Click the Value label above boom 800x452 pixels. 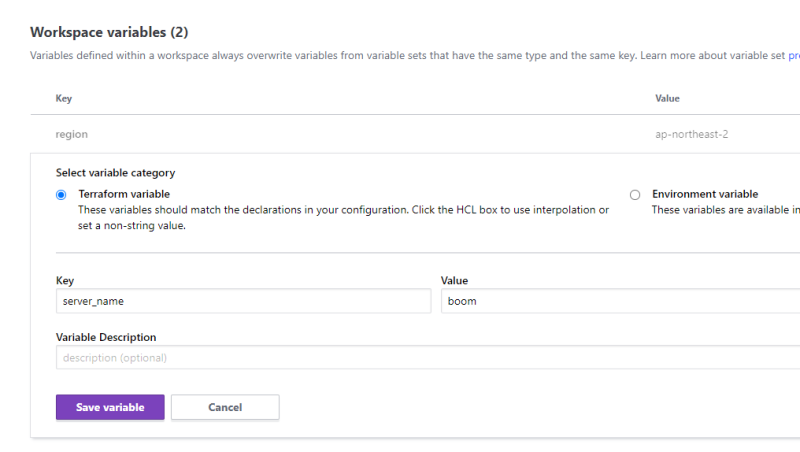click(454, 281)
